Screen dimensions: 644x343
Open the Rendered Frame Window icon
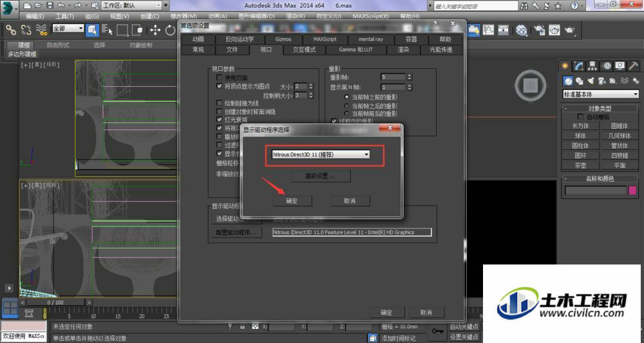coord(554,30)
